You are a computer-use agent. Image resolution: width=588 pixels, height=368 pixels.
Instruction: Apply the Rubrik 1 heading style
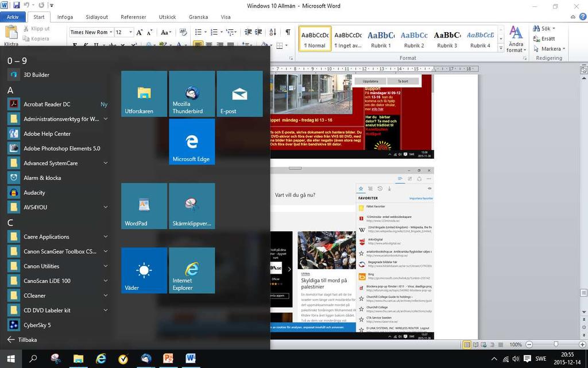pos(381,39)
